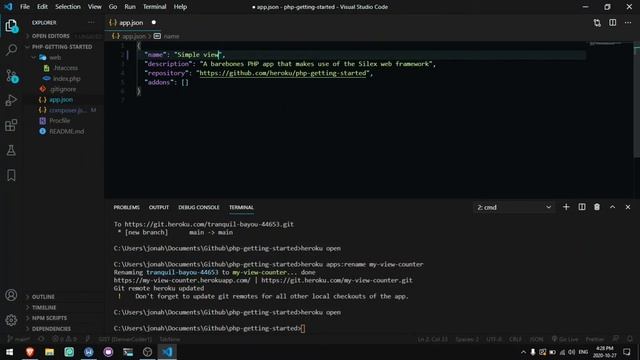Open the Bookmarks view
Image resolution: width=640 pixels, height=360 pixels.
[x=11, y=175]
